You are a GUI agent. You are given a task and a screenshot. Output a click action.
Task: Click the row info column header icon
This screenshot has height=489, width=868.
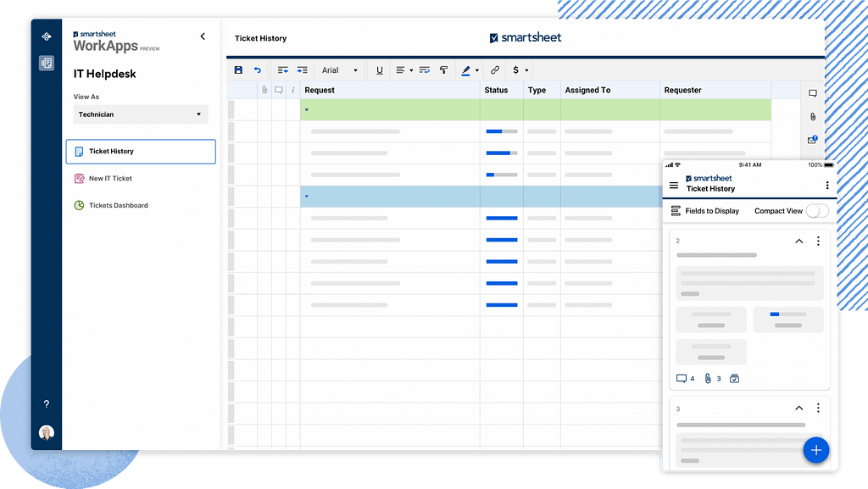pos(292,90)
